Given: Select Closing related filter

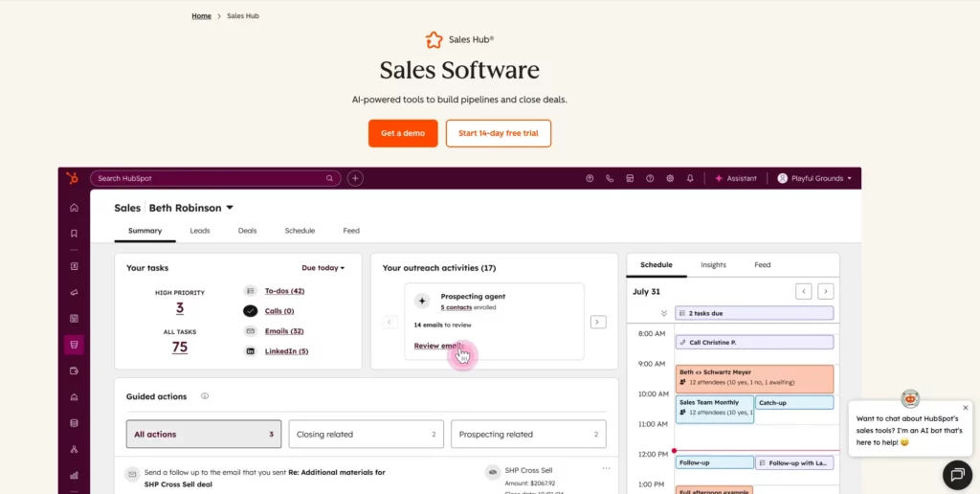Looking at the screenshot, I should [x=367, y=434].
